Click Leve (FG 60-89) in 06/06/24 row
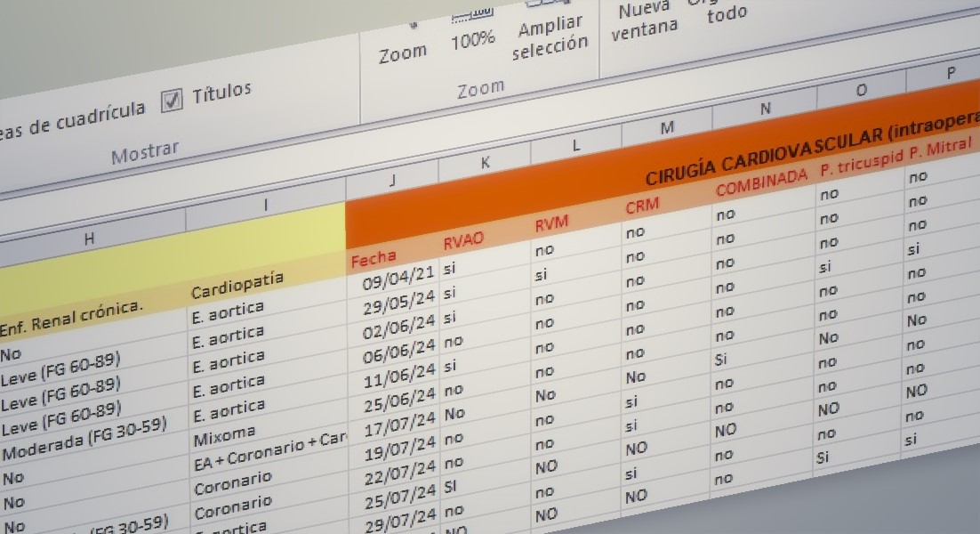The height and width of the screenshot is (534, 980). (x=60, y=419)
